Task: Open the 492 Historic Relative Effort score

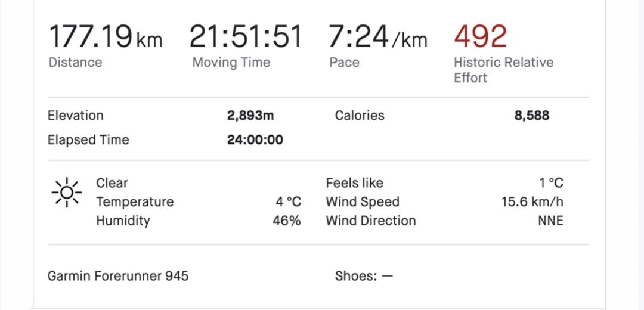Action: point(481,36)
